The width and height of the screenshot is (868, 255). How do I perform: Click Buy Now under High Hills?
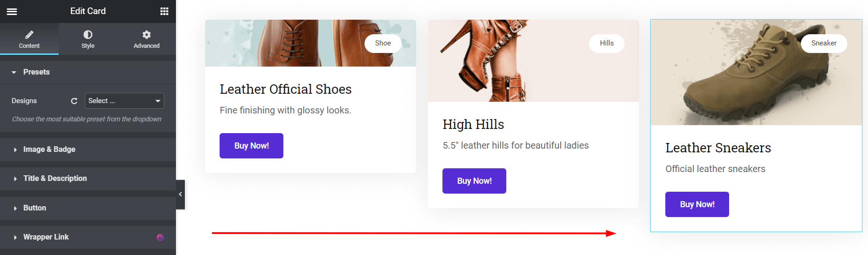point(474,181)
